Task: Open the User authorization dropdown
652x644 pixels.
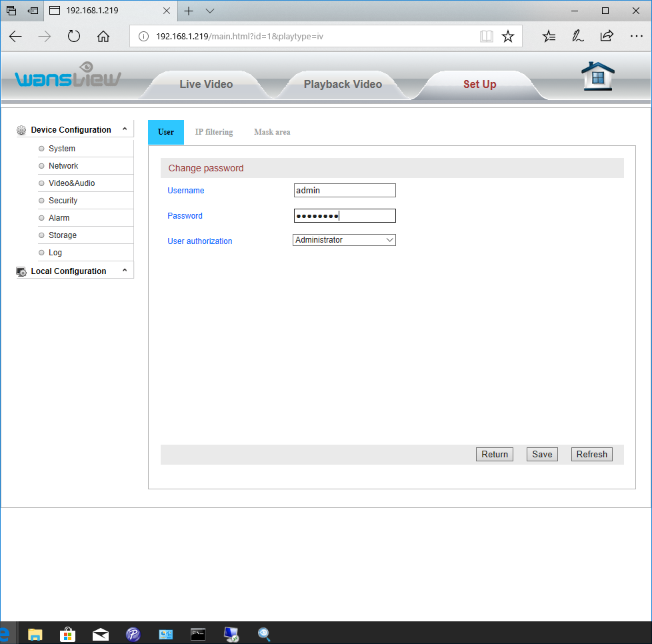Action: pyautogui.click(x=344, y=240)
